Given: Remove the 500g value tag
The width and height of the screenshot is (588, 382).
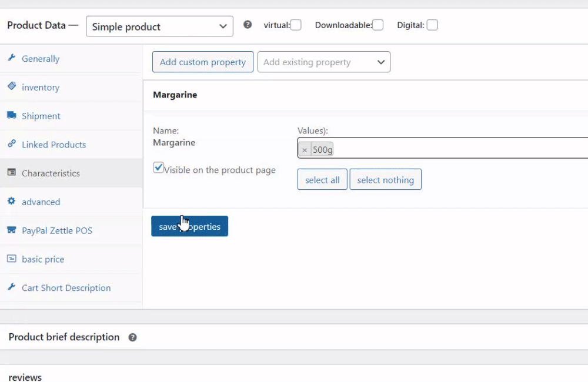Looking at the screenshot, I should tap(305, 150).
